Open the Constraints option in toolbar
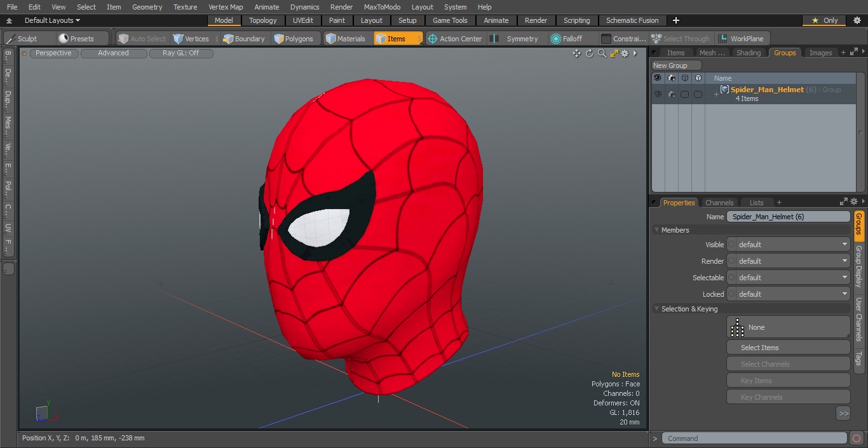Image resolution: width=868 pixels, height=448 pixels. point(624,39)
